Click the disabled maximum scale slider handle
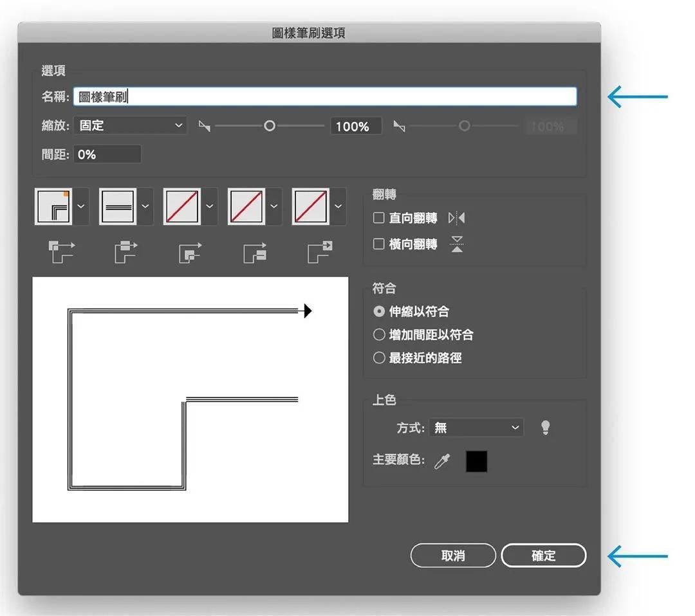Viewport: 695px width, 616px height. point(464,126)
